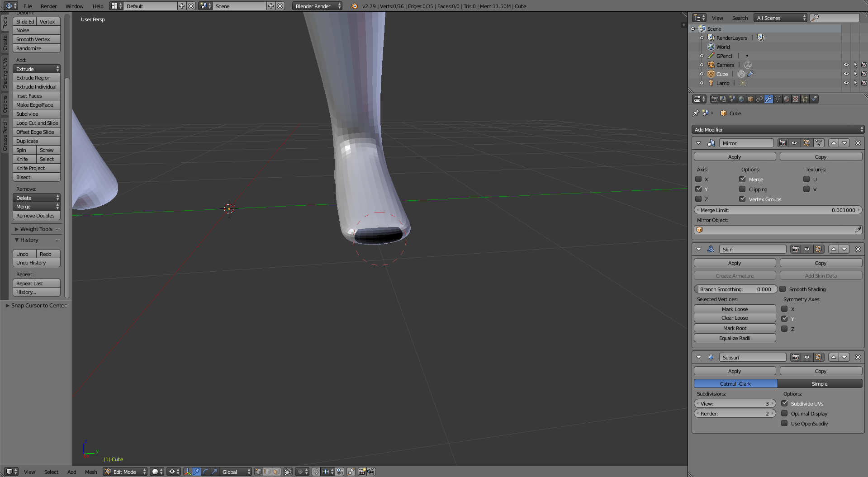The width and height of the screenshot is (868, 477).
Task: Open the Window menu
Action: point(74,6)
